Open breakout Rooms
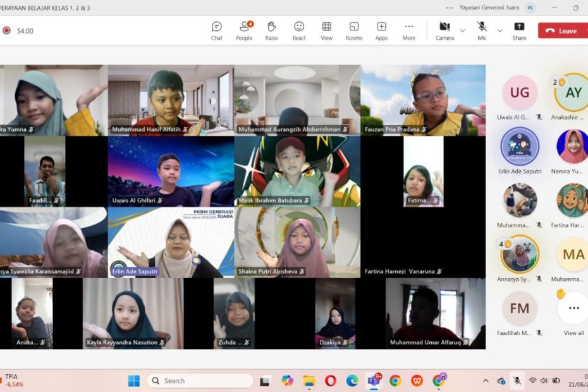588x392 pixels. pyautogui.click(x=354, y=30)
